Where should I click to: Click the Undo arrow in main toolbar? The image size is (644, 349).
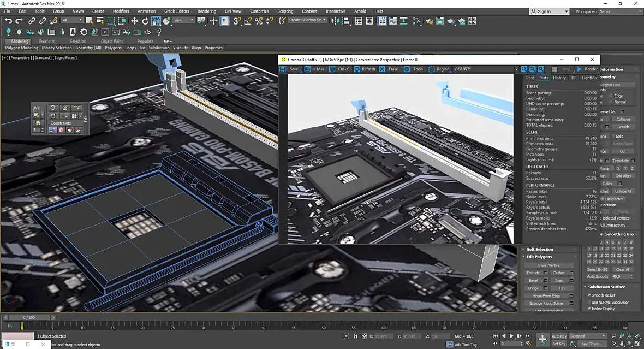[8, 21]
